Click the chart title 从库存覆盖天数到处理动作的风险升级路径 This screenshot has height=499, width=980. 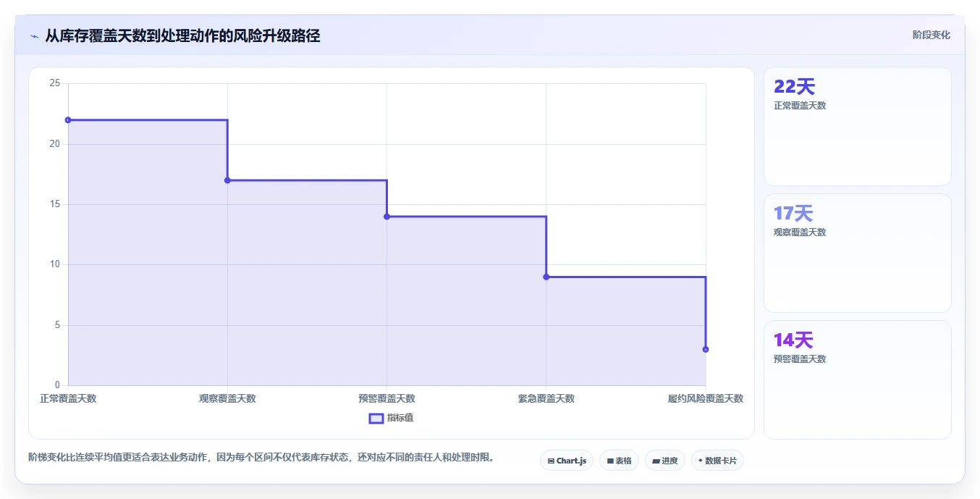[x=182, y=35]
